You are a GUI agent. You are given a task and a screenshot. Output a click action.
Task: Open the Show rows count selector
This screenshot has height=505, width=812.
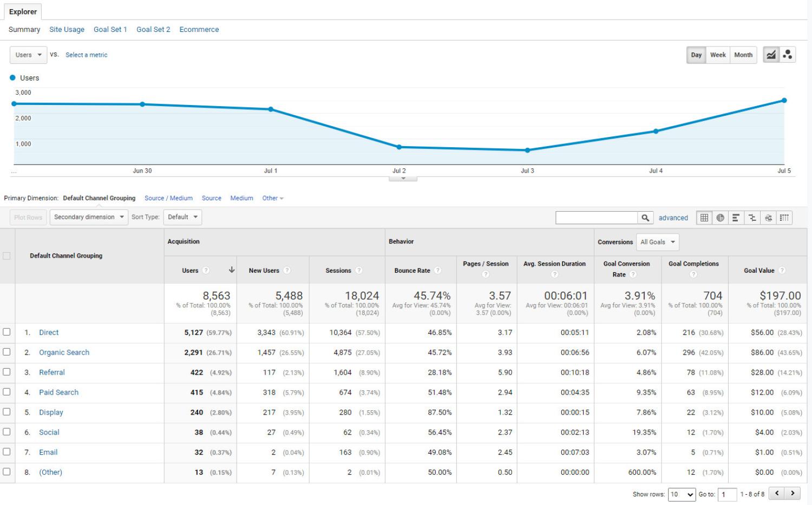682,494
